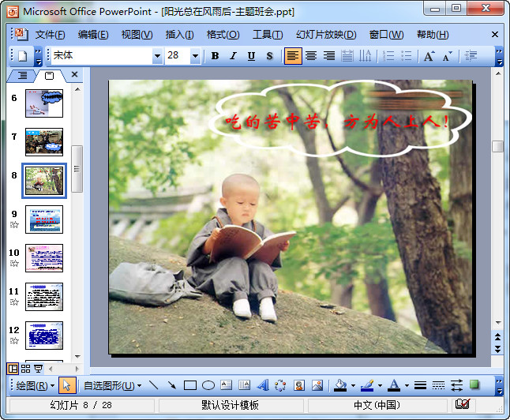Image resolution: width=510 pixels, height=420 pixels.
Task: Switch to normal view
Action: click(13, 369)
